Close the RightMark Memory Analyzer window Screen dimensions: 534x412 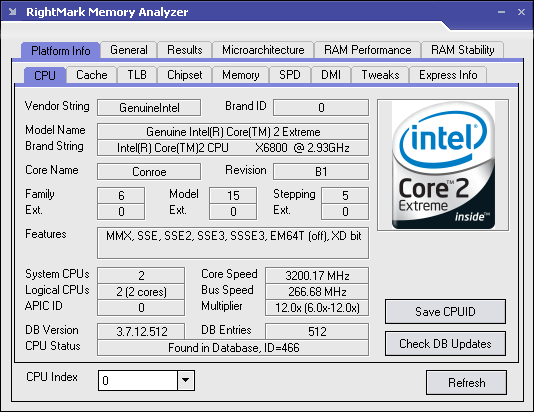click(x=521, y=12)
